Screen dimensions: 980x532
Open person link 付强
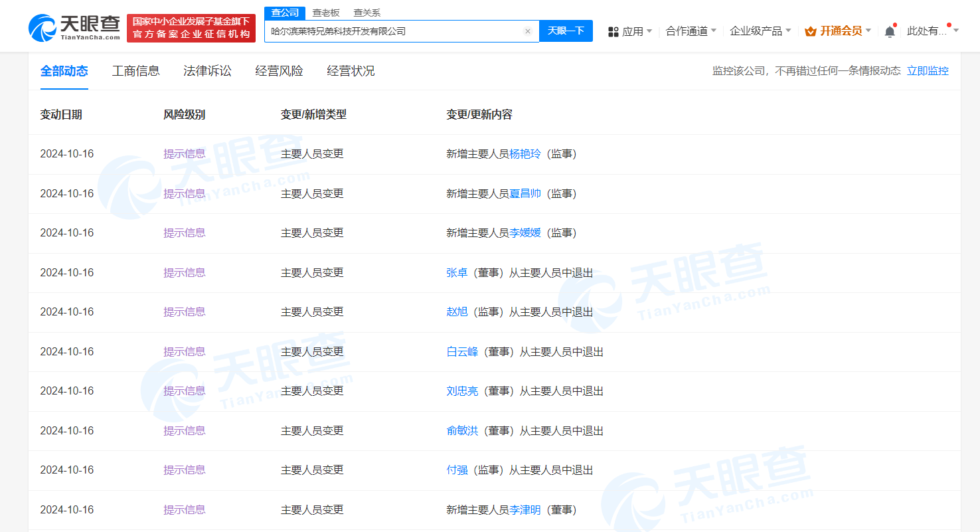click(457, 470)
